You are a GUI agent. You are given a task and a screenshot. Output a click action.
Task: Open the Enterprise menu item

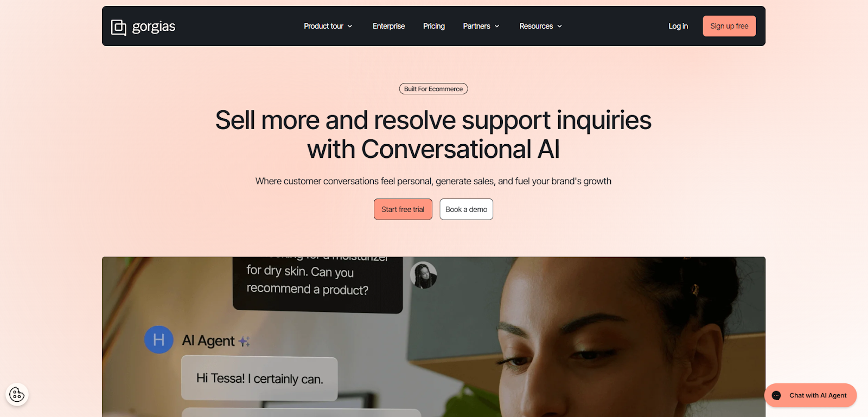[x=388, y=26]
